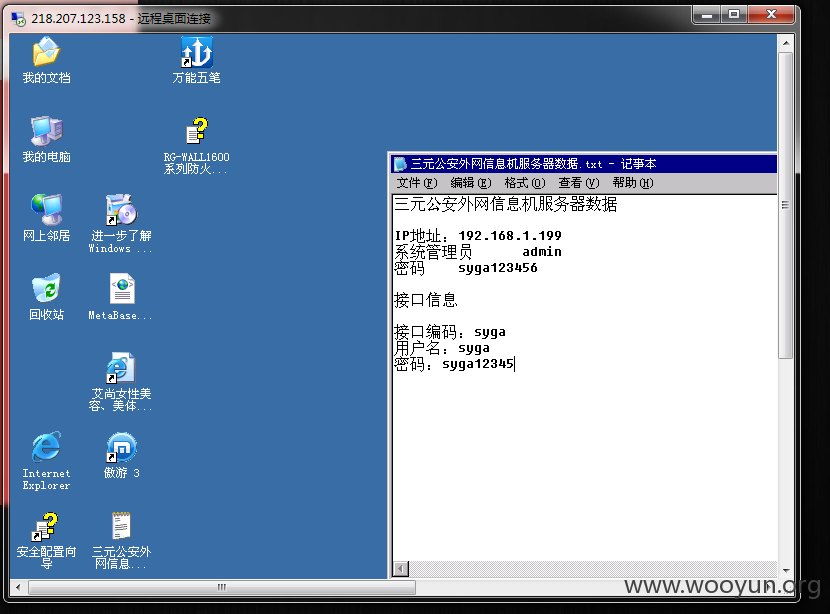
Task: Click the 接口信息 heading line
Action: tap(426, 300)
